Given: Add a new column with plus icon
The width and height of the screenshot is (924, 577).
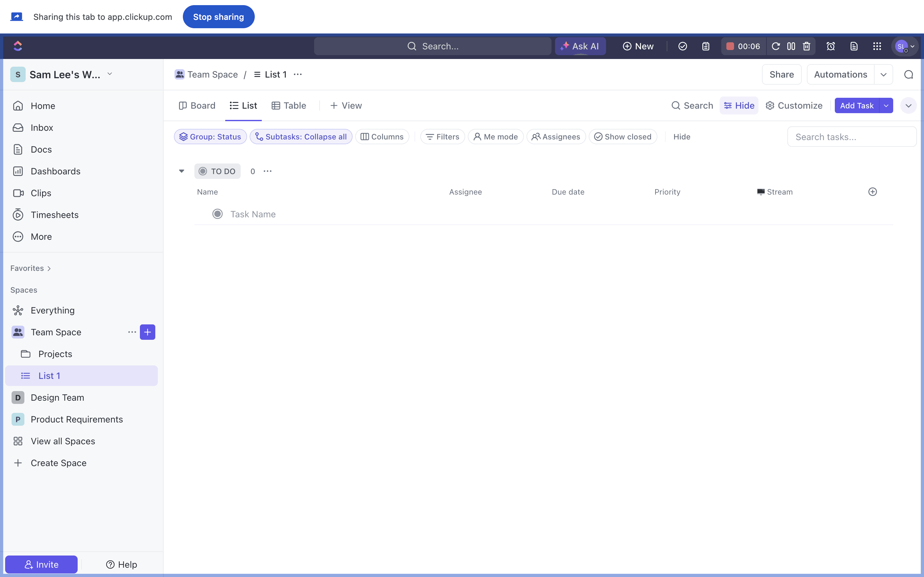Looking at the screenshot, I should click(x=872, y=192).
